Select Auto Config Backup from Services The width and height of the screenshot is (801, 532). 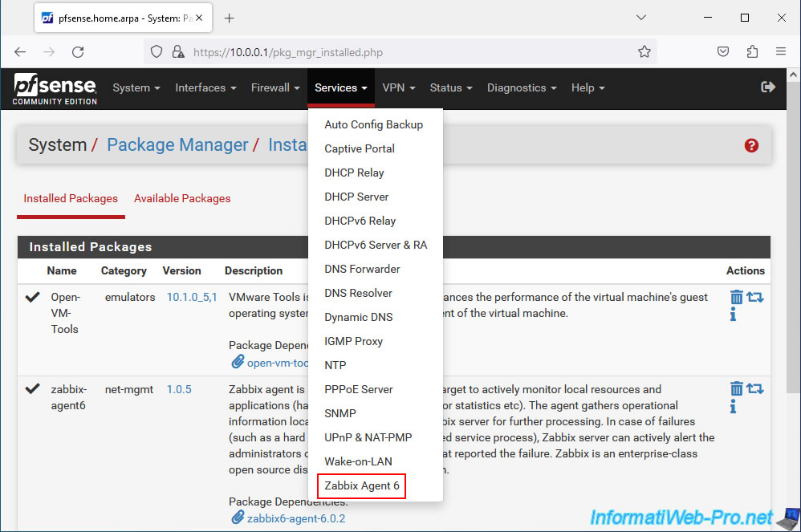click(x=375, y=124)
